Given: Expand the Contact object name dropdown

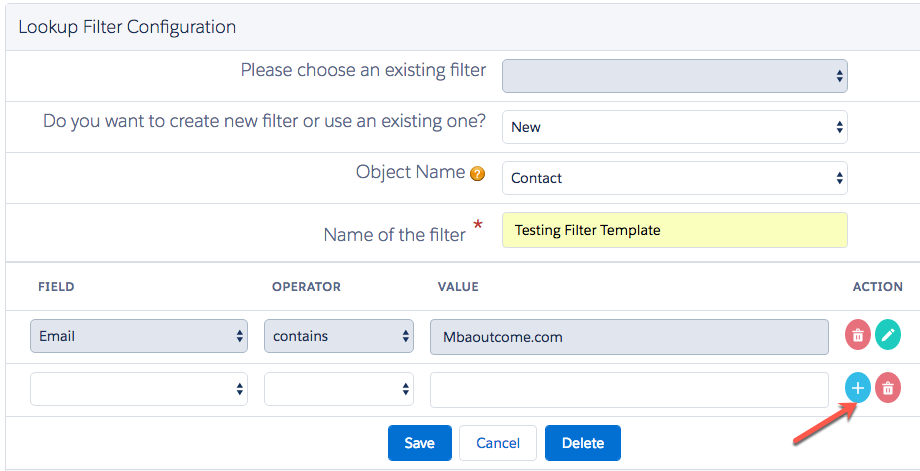Looking at the screenshot, I should pyautogui.click(x=674, y=178).
